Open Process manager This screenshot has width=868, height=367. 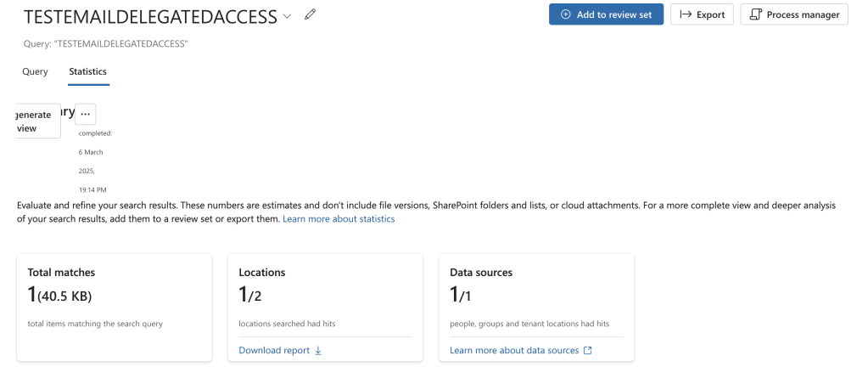793,14
